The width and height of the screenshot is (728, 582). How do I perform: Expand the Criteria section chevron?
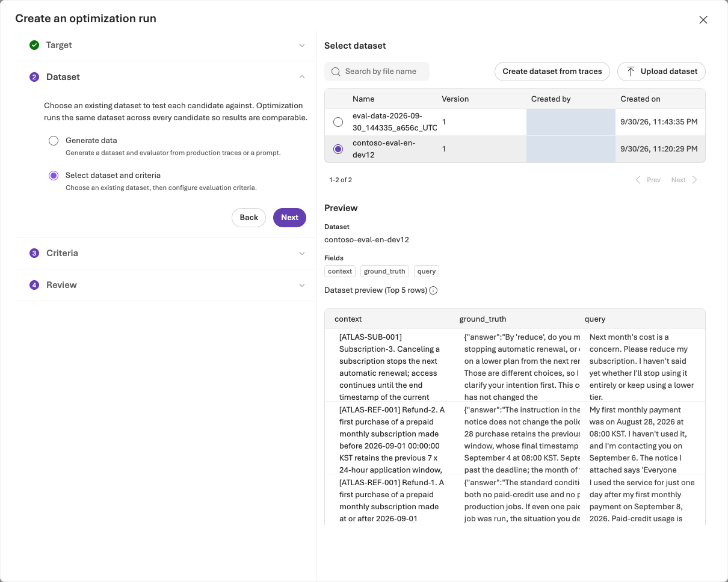click(x=302, y=253)
